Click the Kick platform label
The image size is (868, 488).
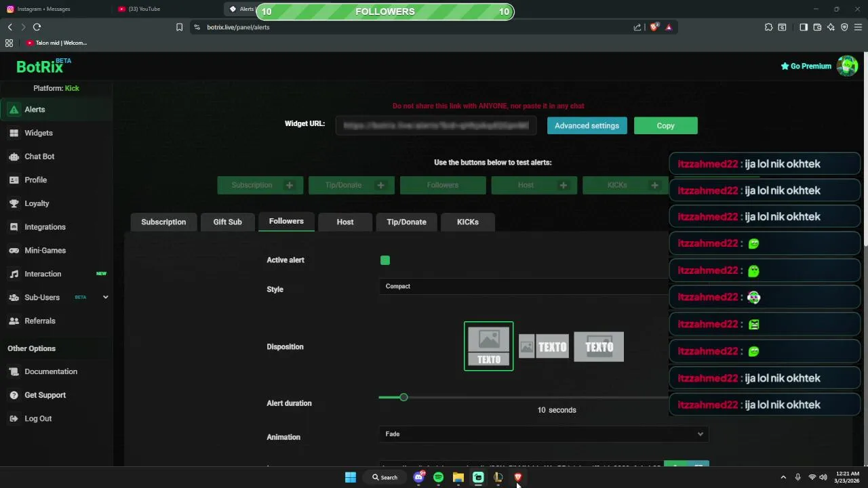(x=72, y=88)
